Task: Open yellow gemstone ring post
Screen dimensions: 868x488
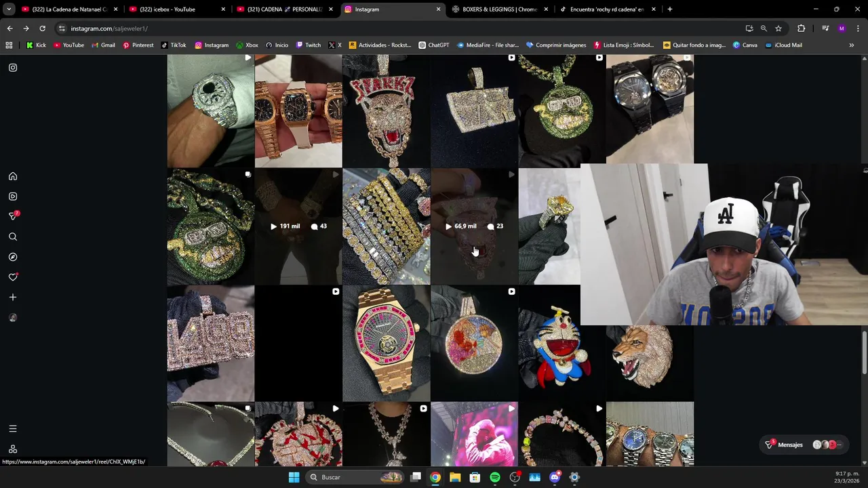Action: point(549,226)
